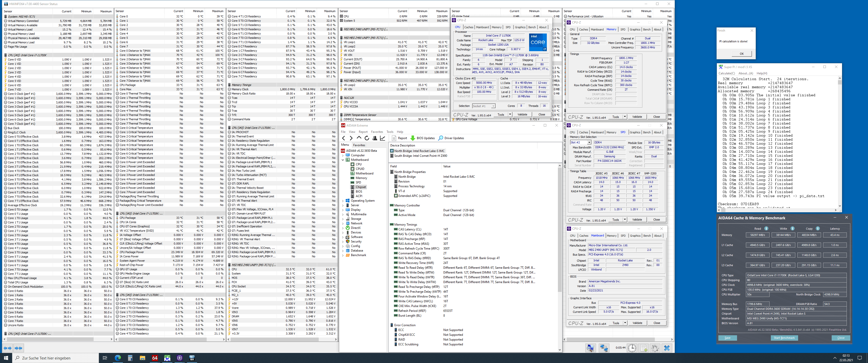
Task: Open AIDA64 Favorites menu
Action: click(x=377, y=132)
